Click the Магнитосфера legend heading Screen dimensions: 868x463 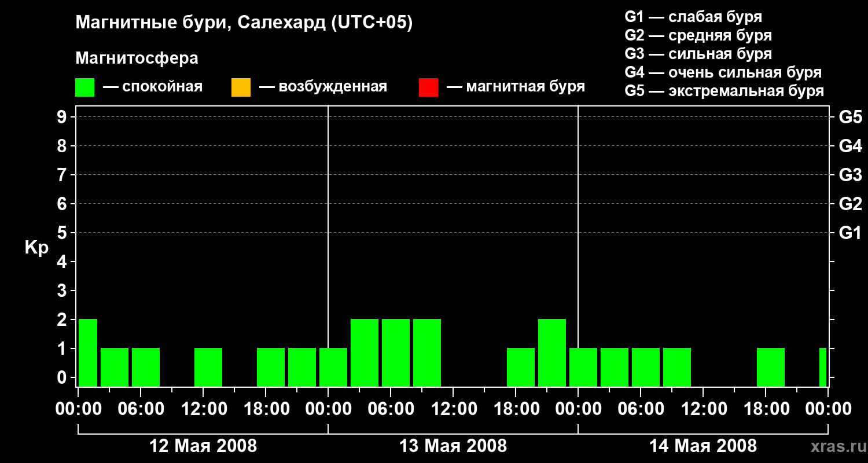click(x=137, y=58)
